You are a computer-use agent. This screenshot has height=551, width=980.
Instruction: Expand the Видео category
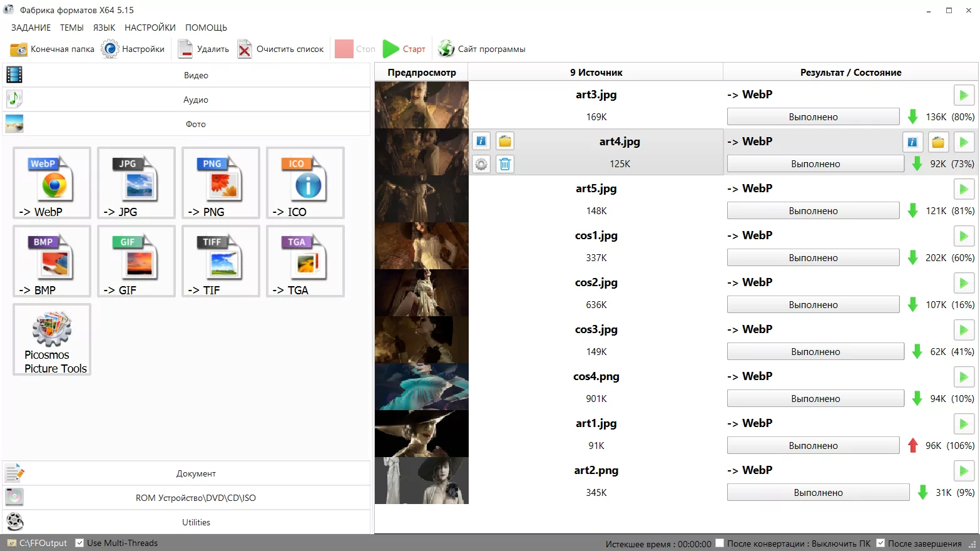coord(186,75)
